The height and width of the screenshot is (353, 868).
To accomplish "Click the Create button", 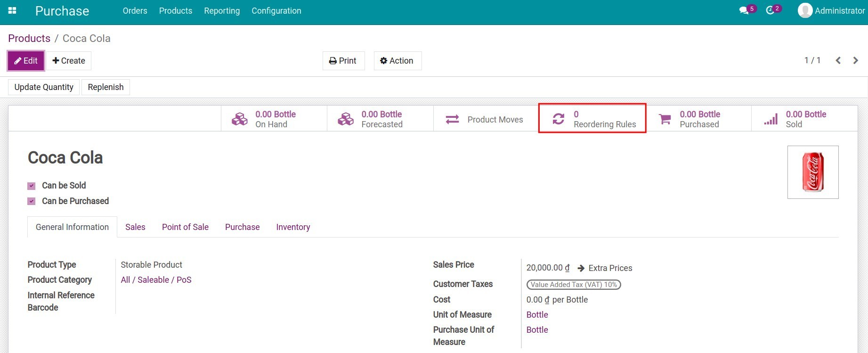I will [69, 61].
